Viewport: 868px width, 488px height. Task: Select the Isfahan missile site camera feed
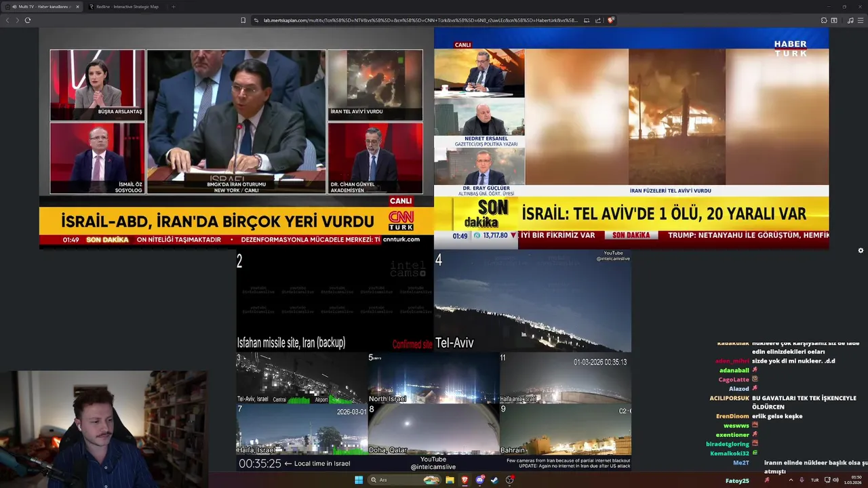pyautogui.click(x=334, y=301)
